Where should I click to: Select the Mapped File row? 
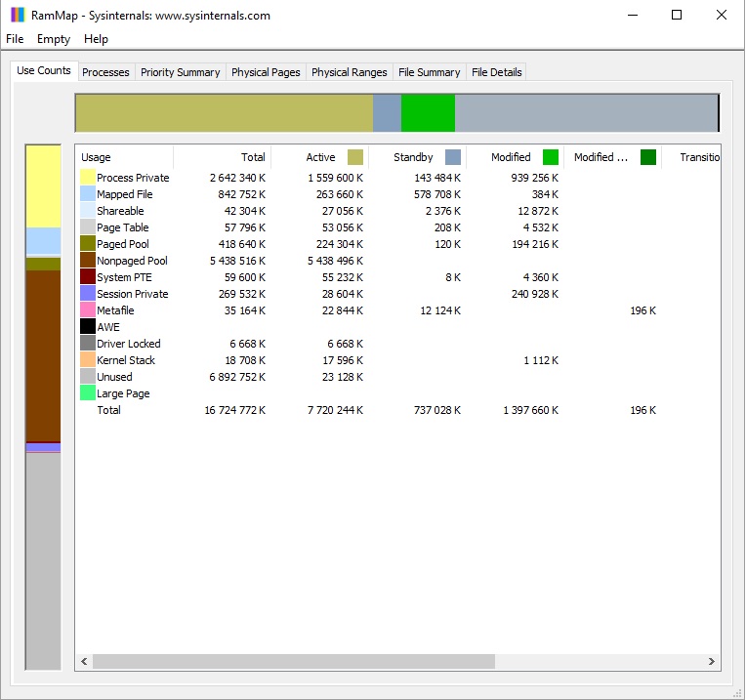point(124,194)
